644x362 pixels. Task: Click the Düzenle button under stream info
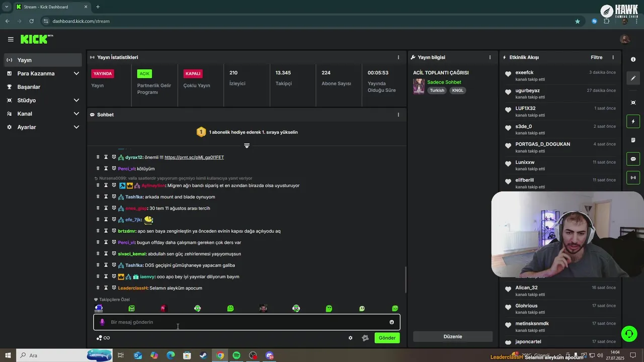tap(453, 337)
